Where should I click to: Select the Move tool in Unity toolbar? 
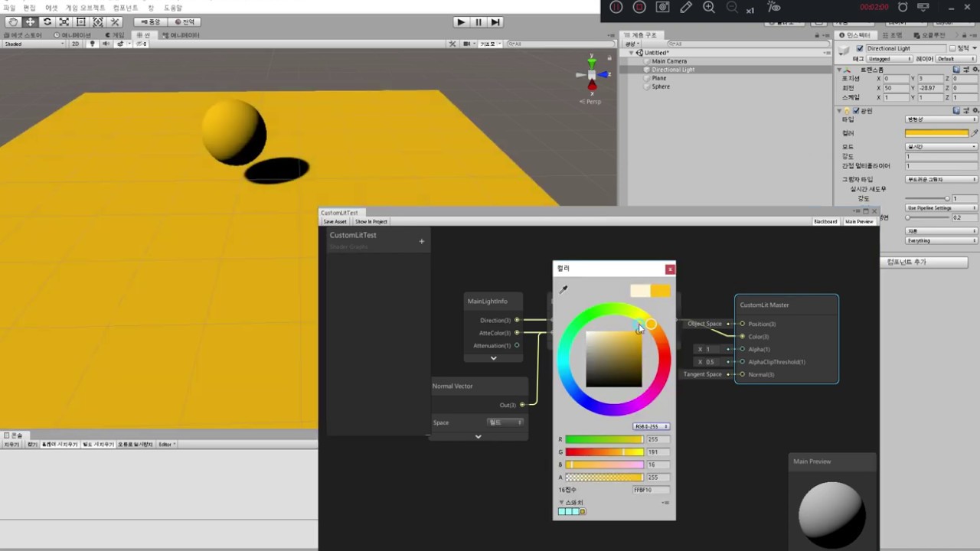coord(30,22)
